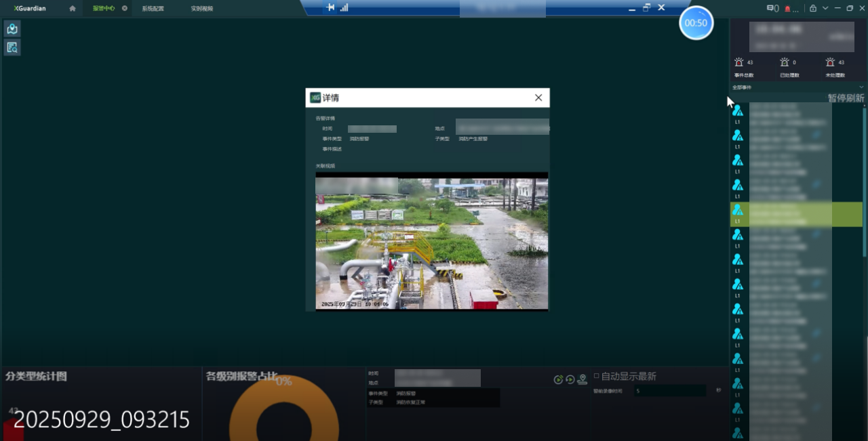Switch to the 实时视频 tab

pos(201,9)
